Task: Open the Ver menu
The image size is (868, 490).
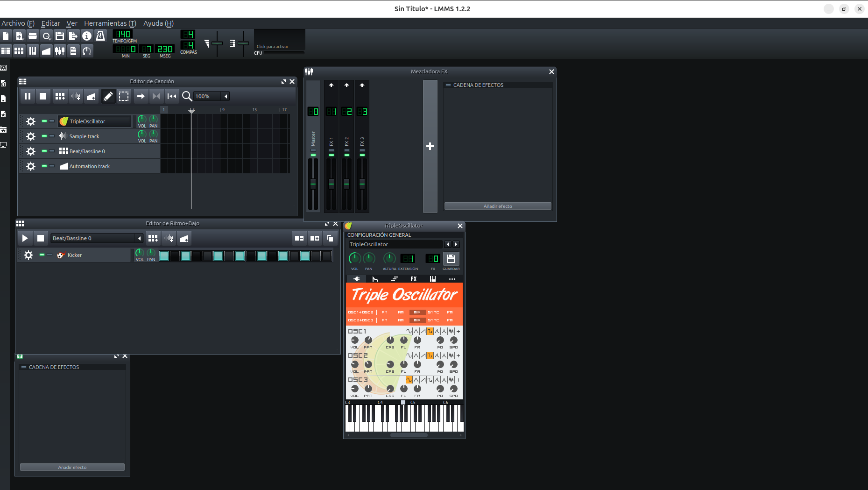Action: pos(72,23)
